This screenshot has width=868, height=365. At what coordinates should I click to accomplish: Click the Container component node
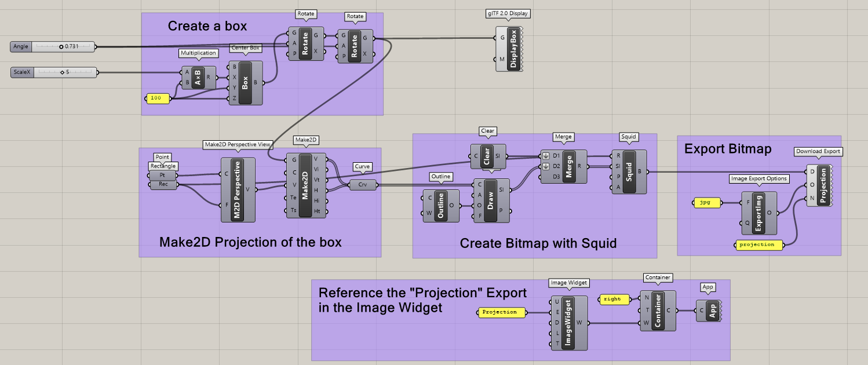(657, 310)
